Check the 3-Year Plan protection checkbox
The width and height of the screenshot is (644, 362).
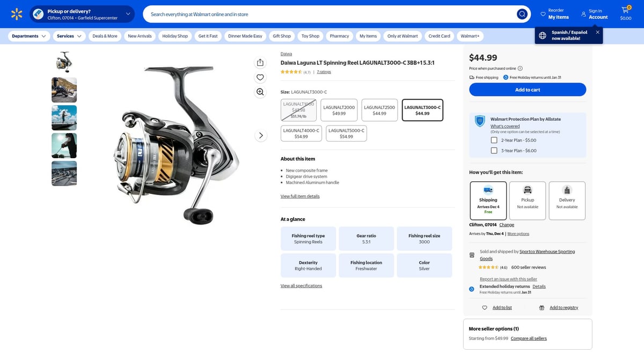point(494,150)
